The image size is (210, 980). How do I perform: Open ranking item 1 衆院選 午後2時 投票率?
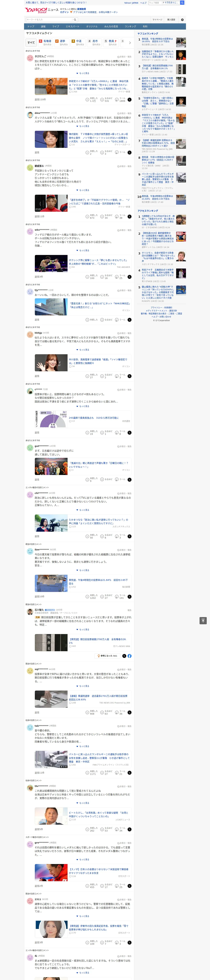click(x=157, y=40)
